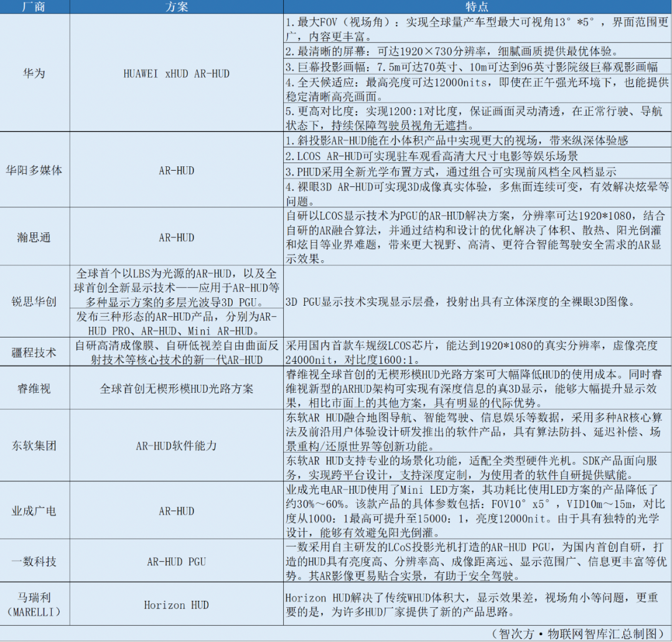The image size is (672, 642).
Task: Click the AR-HUD软件能力 cell
Action: coord(176,445)
